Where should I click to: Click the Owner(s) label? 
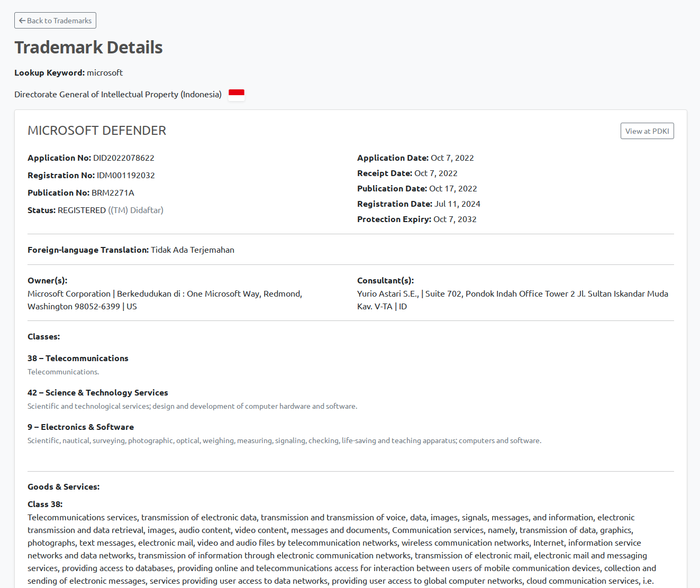coord(47,281)
